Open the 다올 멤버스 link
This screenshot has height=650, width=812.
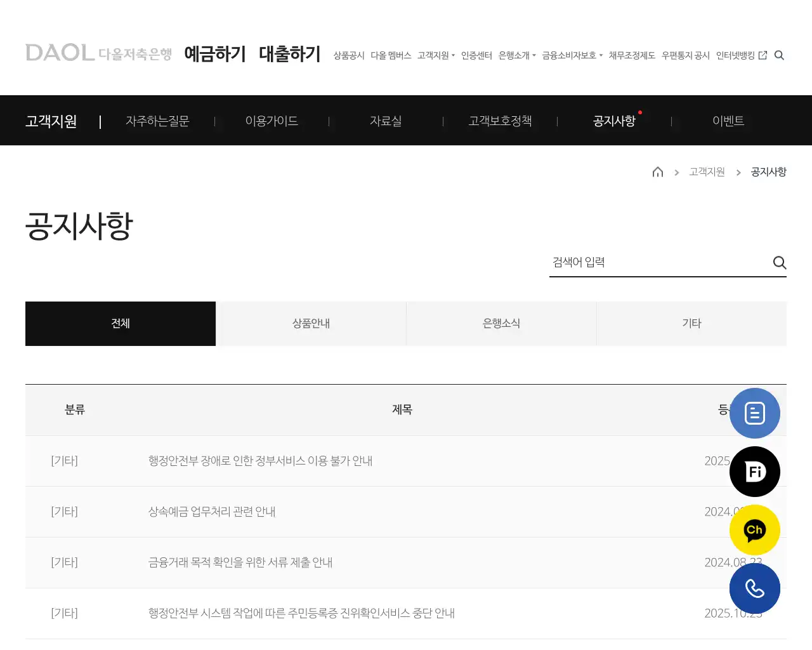391,55
